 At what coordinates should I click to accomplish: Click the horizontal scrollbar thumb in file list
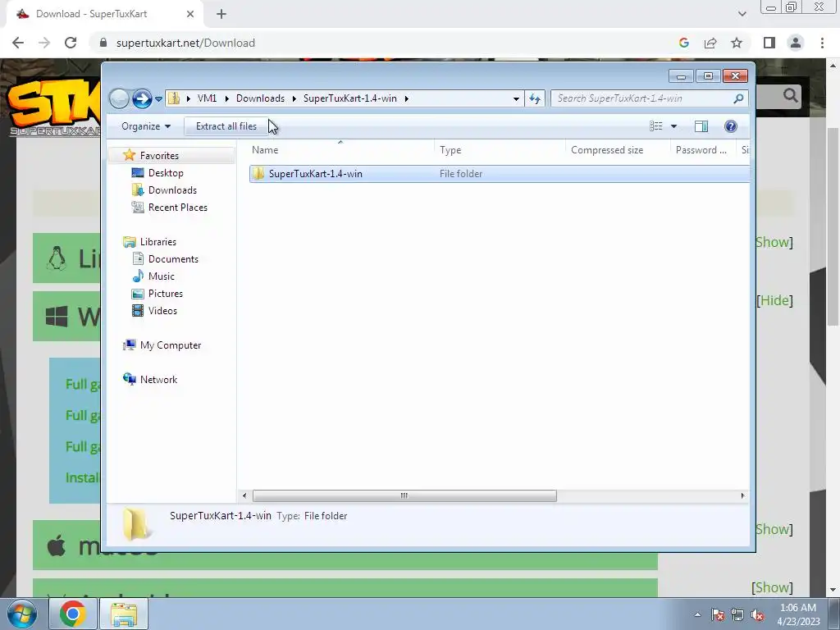(x=404, y=496)
